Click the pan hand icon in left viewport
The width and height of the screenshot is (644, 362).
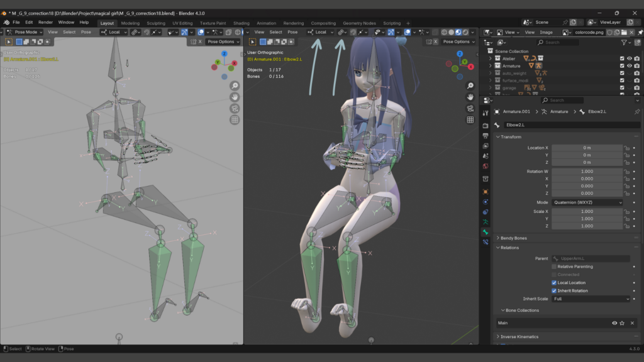click(235, 97)
